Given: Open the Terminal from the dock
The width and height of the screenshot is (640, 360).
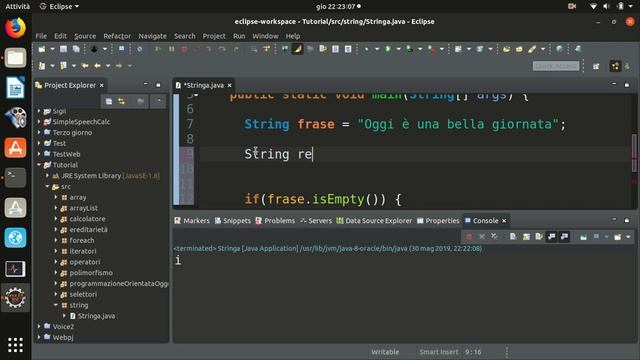Looking at the screenshot, I should 16,178.
